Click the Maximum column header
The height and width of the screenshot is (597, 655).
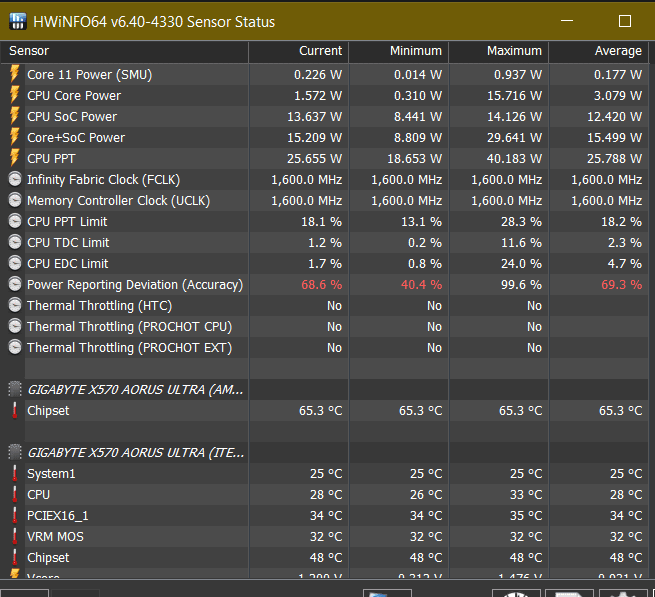tap(499, 51)
